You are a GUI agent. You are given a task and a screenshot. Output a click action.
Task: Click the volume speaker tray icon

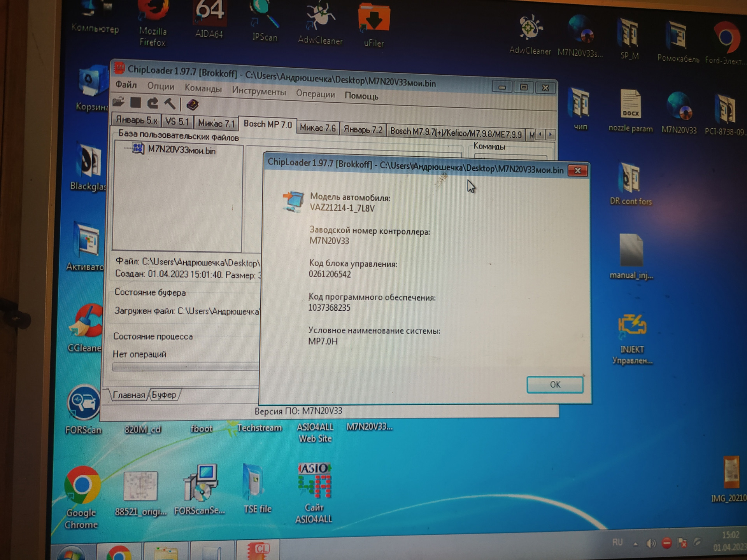(x=650, y=543)
